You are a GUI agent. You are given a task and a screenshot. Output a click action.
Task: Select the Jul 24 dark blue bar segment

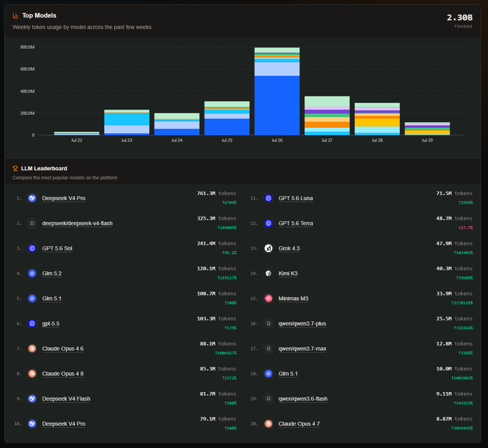tap(177, 132)
